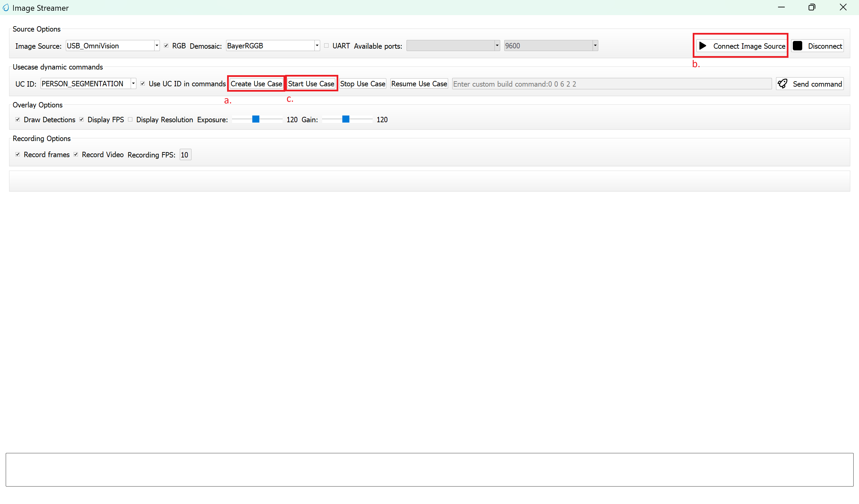Viewport: 859px width, 504px height.
Task: Click the Stop Use Case button
Action: pos(362,84)
